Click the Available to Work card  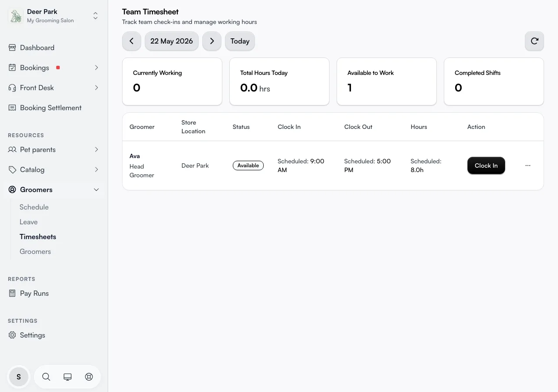tap(387, 81)
